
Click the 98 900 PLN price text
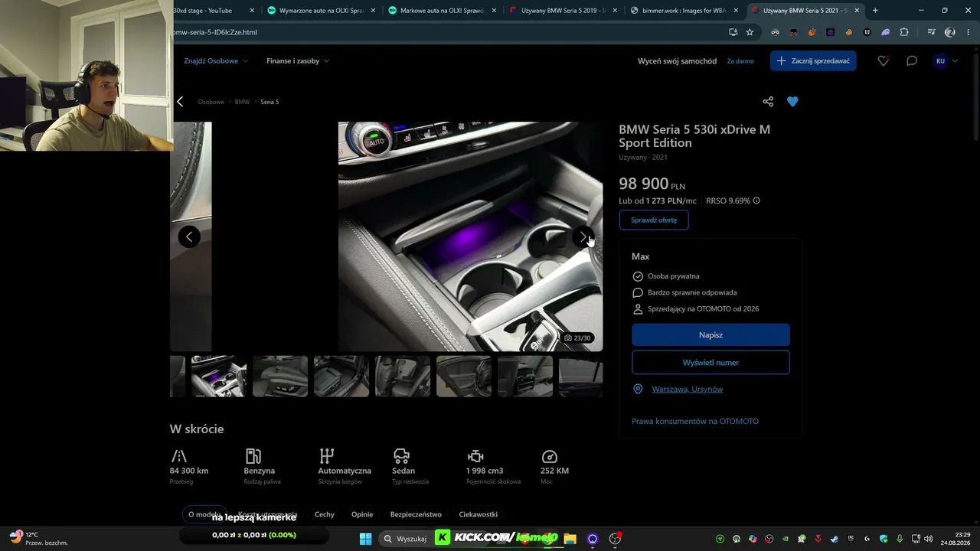652,184
